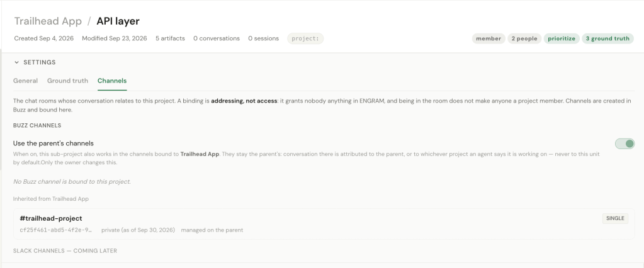This screenshot has height=268, width=644.
Task: Click the 0 sessions count
Action: (x=263, y=38)
